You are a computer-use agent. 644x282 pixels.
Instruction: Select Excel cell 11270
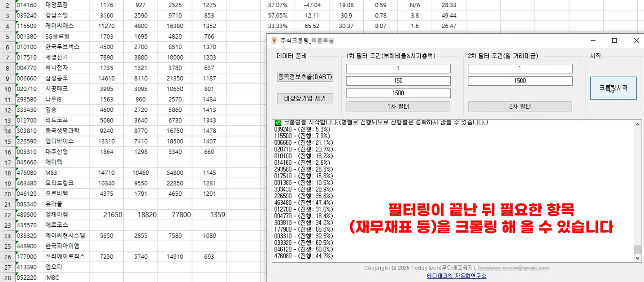pyautogui.click(x=106, y=26)
